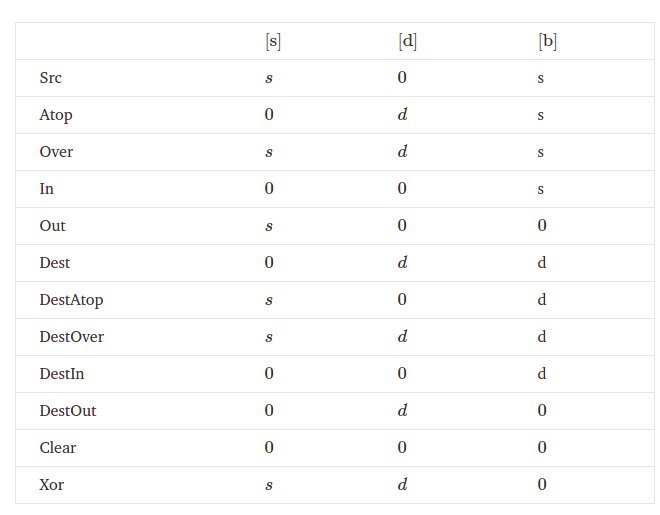Select the Atop row label
Image resolution: width=660 pixels, height=515 pixels.
click(x=56, y=115)
